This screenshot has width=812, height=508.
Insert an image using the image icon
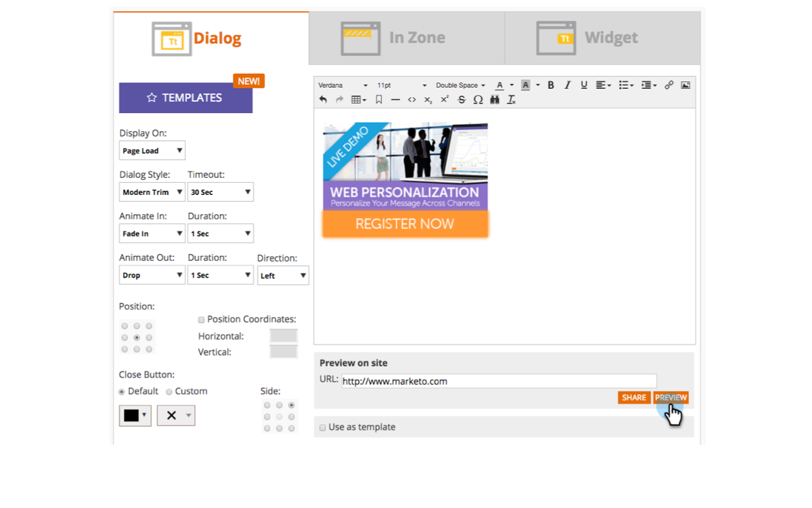(686, 84)
